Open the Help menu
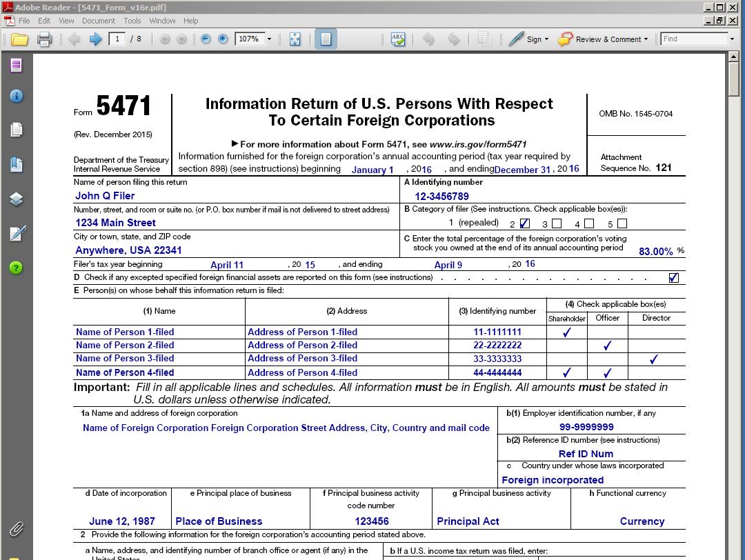The height and width of the screenshot is (560, 745). pos(190,21)
